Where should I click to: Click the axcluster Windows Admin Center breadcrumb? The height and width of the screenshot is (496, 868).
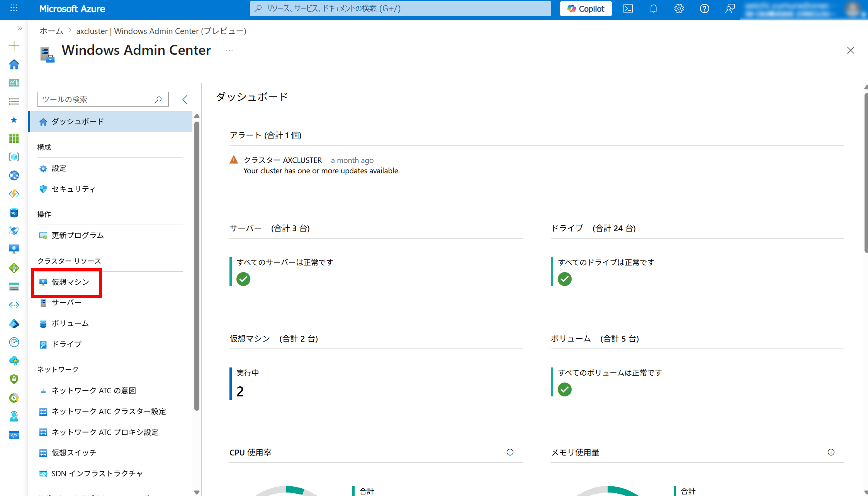pos(161,31)
